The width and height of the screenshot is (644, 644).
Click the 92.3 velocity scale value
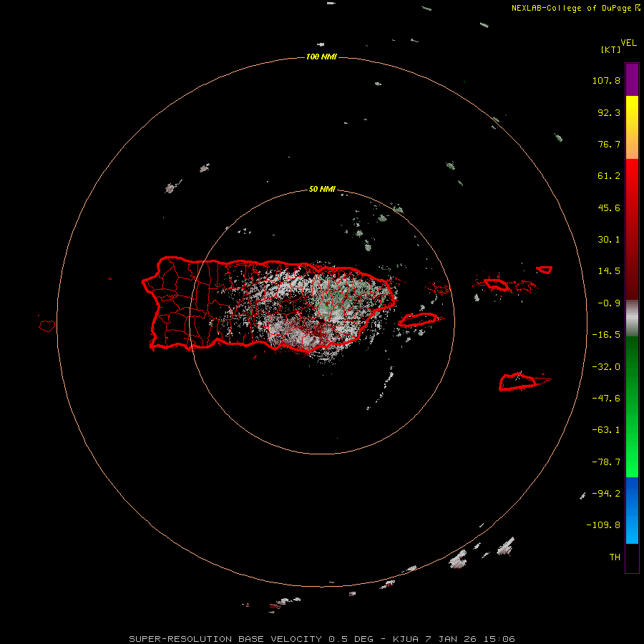click(x=609, y=112)
